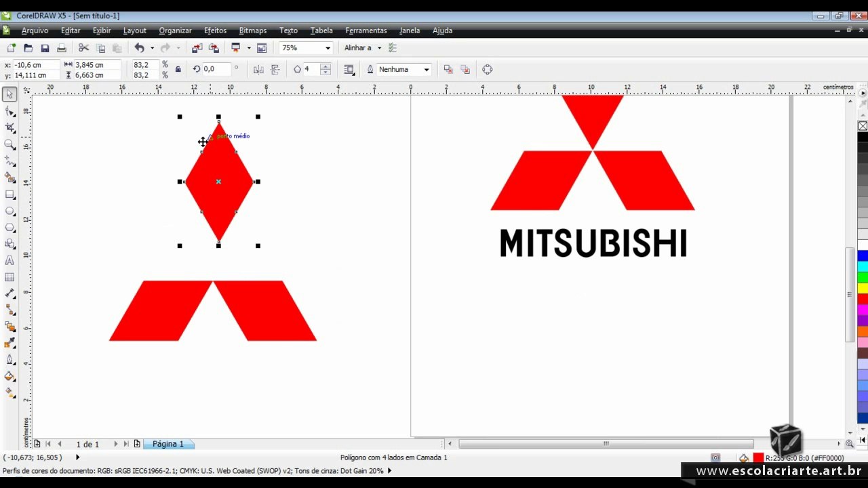Select the Zoom tool in toolbox
The image size is (868, 488).
click(x=9, y=144)
